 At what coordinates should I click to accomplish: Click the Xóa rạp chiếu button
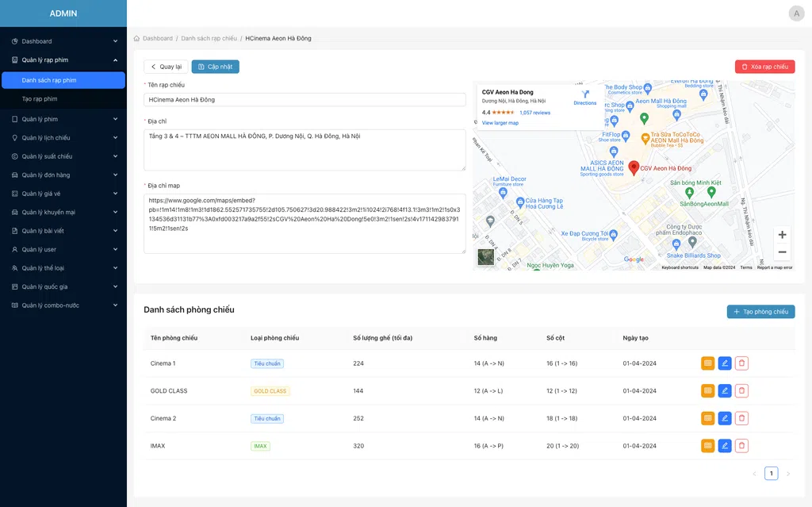tap(764, 67)
